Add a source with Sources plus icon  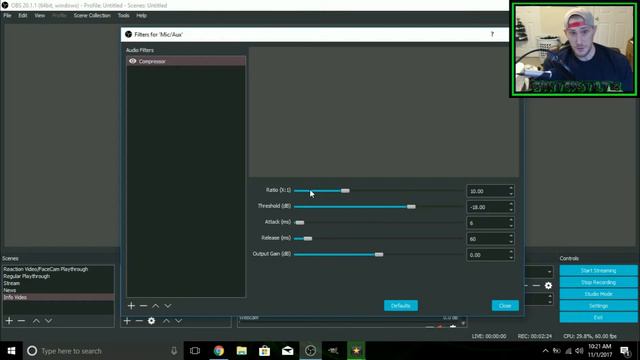pos(127,321)
